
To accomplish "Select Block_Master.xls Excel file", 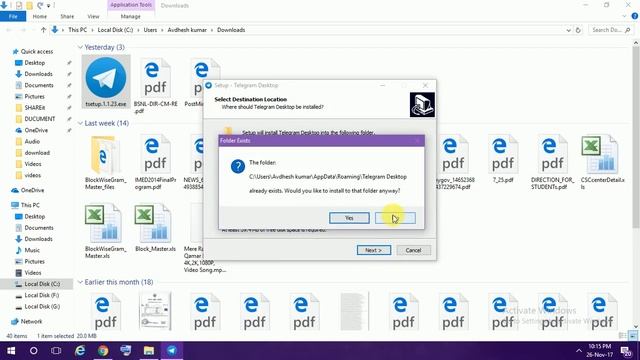I will coord(156,228).
